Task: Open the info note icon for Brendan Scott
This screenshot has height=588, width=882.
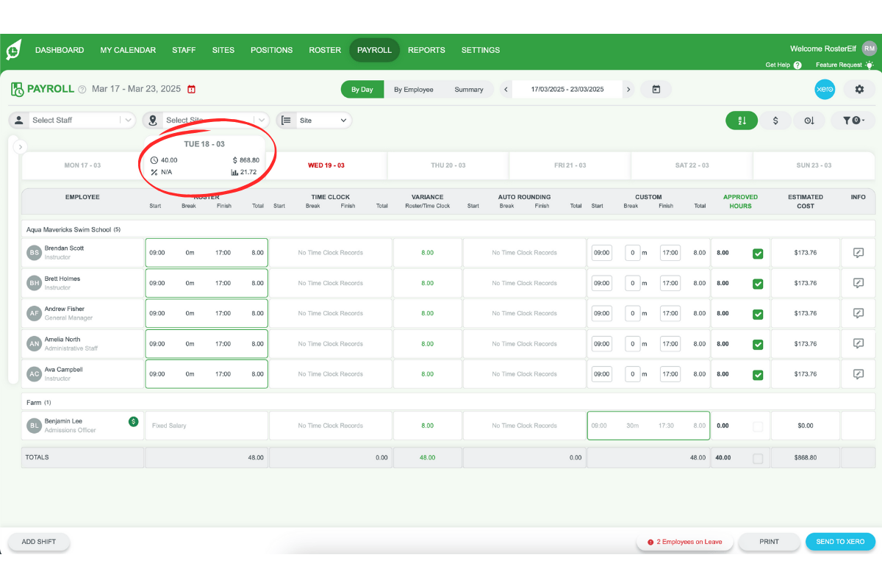Action: [858, 252]
